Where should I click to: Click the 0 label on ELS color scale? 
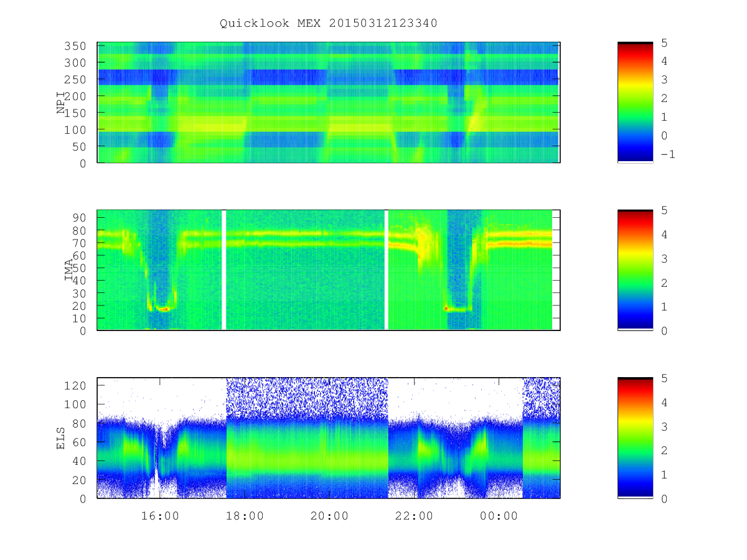point(664,498)
